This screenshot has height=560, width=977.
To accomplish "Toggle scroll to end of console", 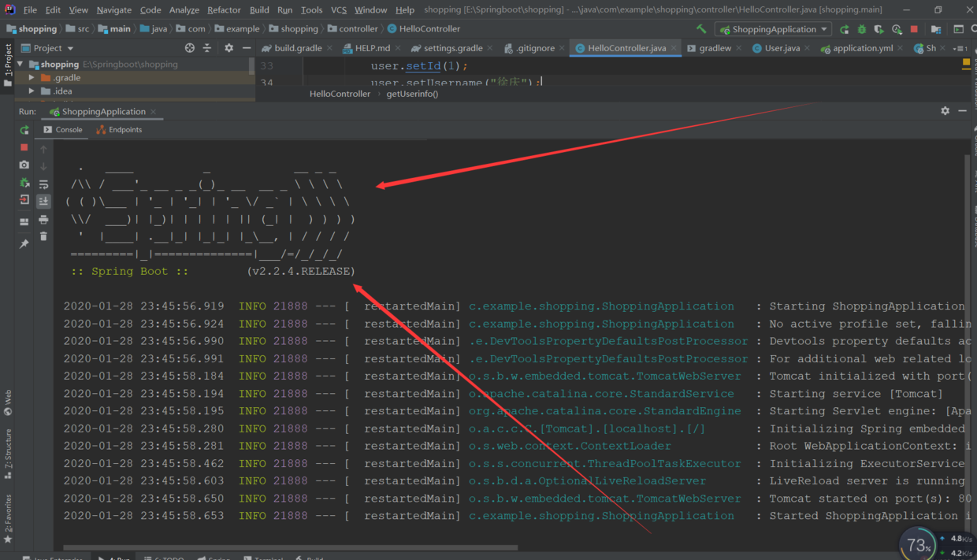I will coord(43,202).
